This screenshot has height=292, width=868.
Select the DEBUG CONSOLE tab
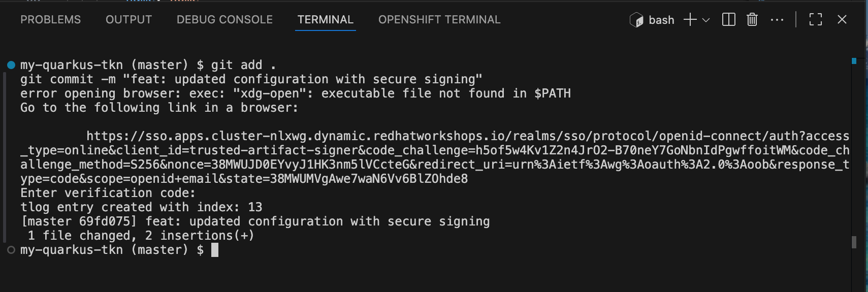pos(224,20)
